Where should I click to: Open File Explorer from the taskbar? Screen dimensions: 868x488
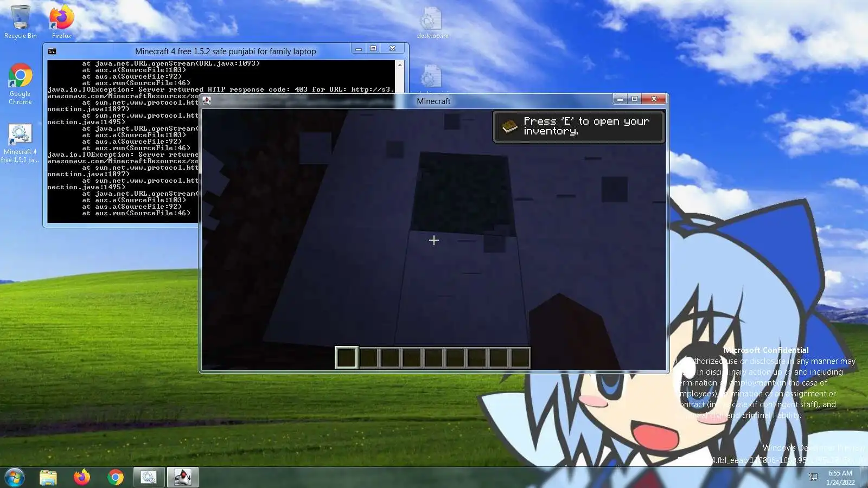click(48, 477)
